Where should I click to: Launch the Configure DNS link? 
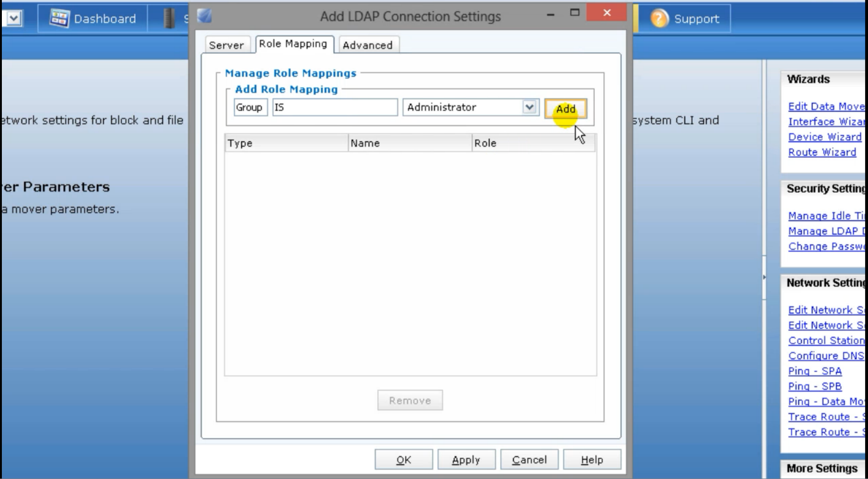coord(826,355)
